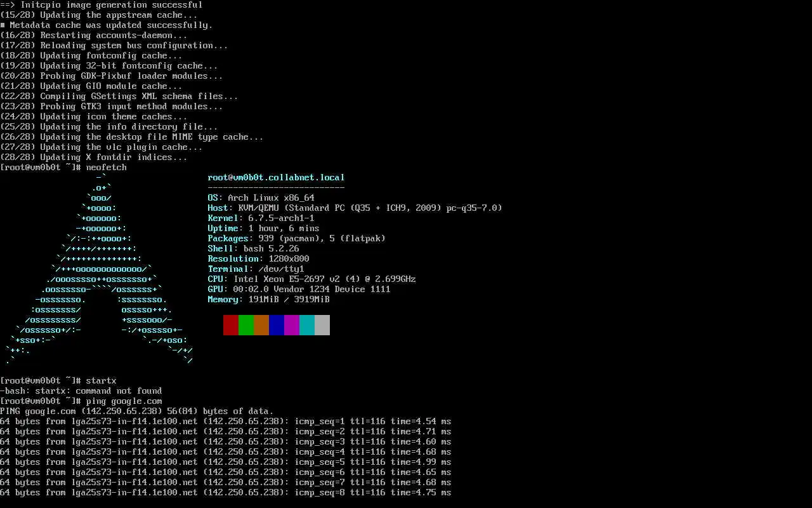812x508 pixels.
Task: Click '(22/28) Compiling GSettings XML schema files...' line
Action: [x=119, y=97]
